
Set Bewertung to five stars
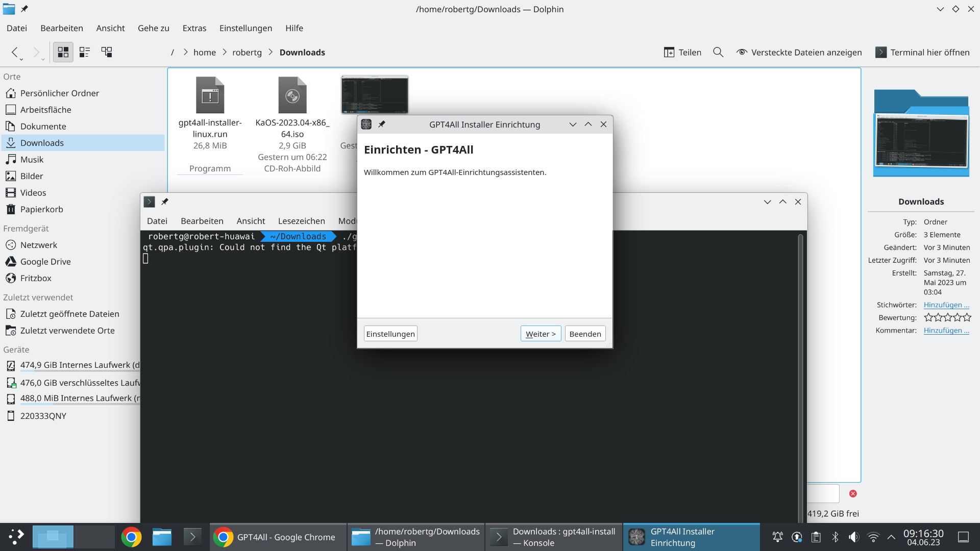tap(967, 317)
